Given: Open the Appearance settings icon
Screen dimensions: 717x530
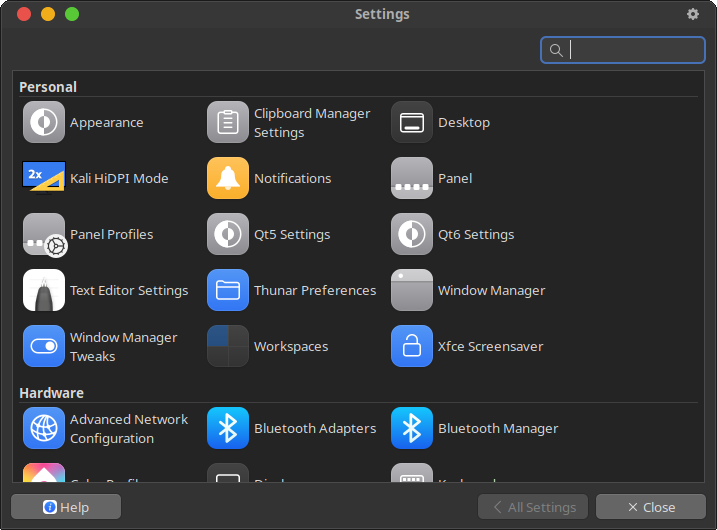Looking at the screenshot, I should 44,122.
